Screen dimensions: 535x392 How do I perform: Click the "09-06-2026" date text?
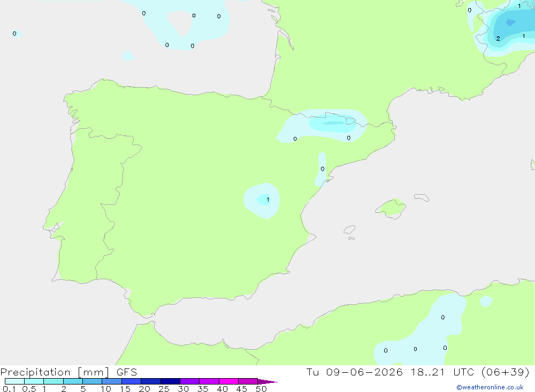point(364,372)
